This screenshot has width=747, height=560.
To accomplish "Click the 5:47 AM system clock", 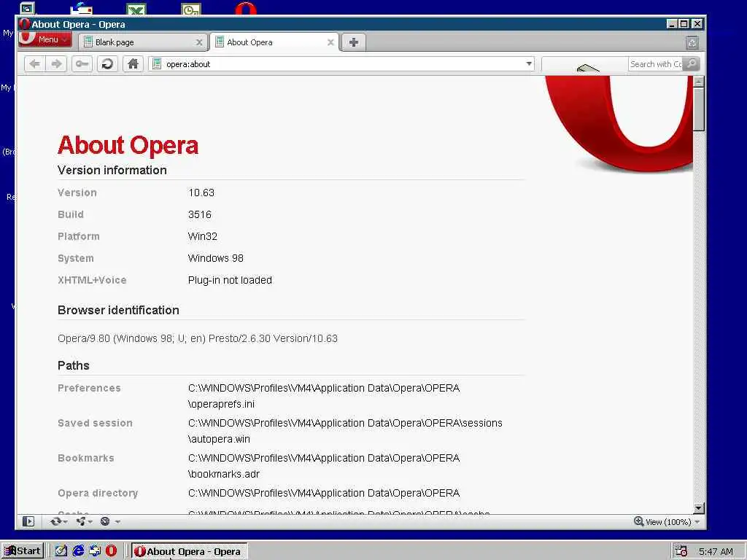I will 716,551.
